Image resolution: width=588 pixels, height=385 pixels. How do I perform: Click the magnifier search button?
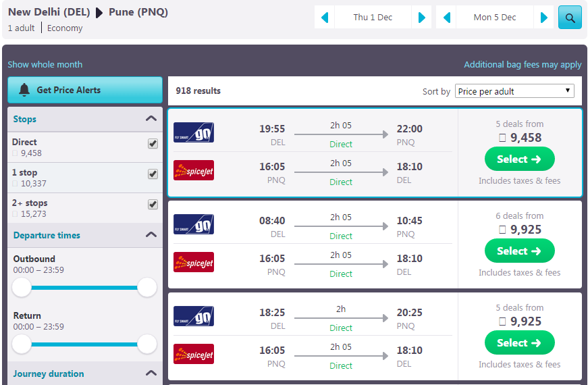[570, 18]
